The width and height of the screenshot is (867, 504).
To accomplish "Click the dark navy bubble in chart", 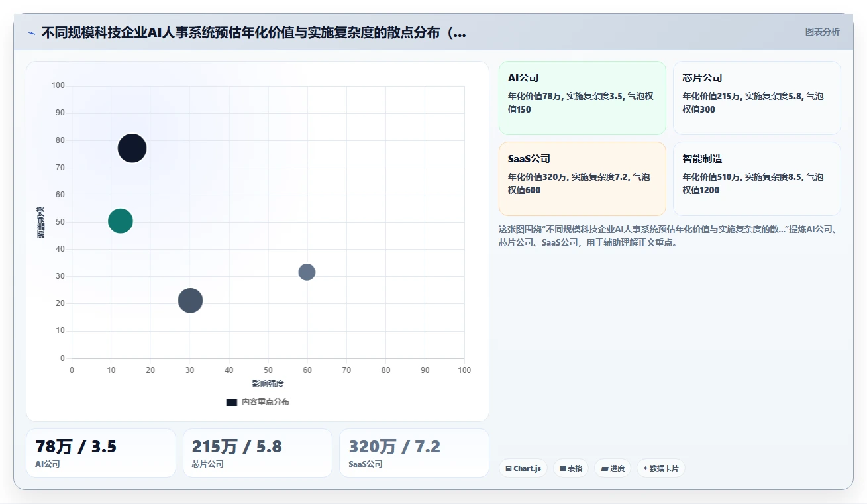I will (132, 148).
